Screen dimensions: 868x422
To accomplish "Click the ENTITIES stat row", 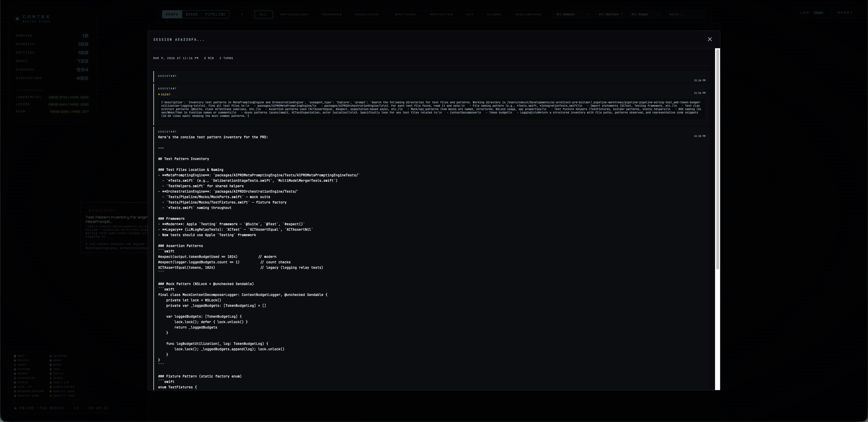I will 52,53.
